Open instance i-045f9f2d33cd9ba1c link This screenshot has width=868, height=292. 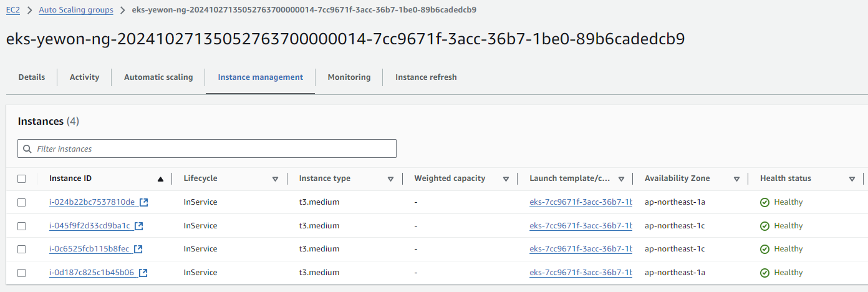pos(90,226)
